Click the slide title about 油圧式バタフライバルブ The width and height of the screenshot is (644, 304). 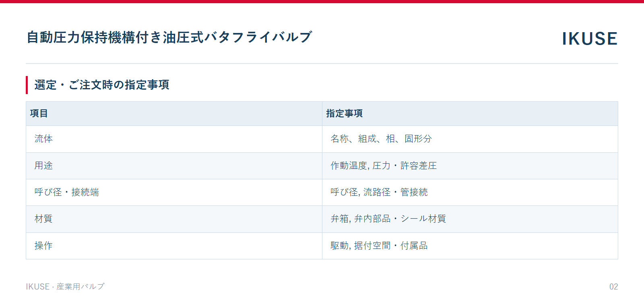[169, 37]
